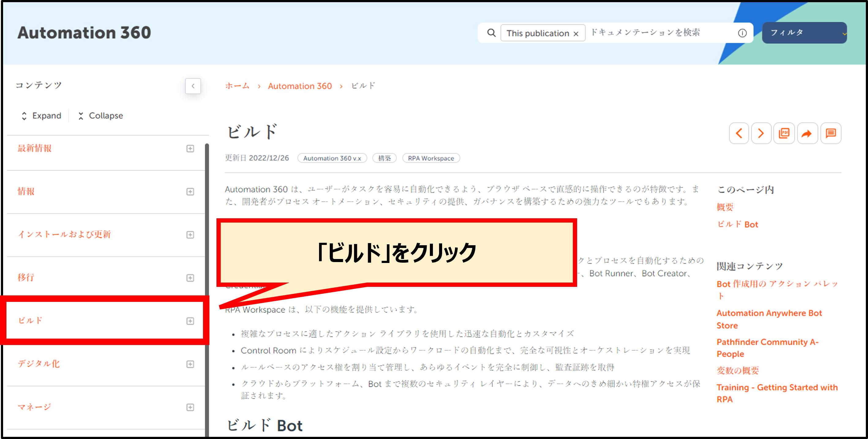Jump to 概要 in this page
This screenshot has width=868, height=439.
click(725, 207)
